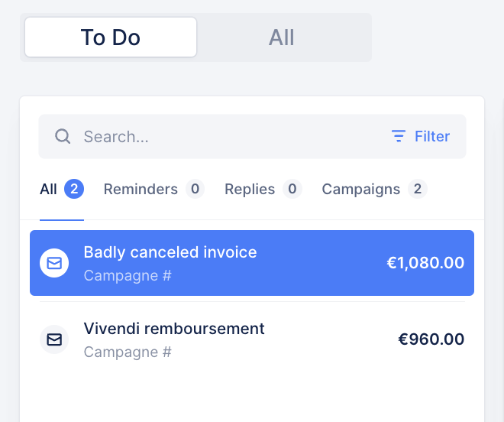Click the filter lines icon
The image size is (504, 422).
(398, 137)
